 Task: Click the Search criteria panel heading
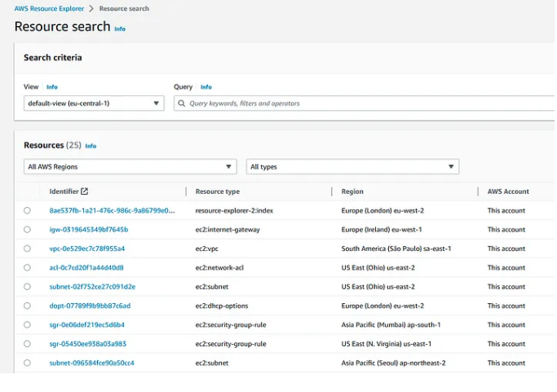pos(52,58)
